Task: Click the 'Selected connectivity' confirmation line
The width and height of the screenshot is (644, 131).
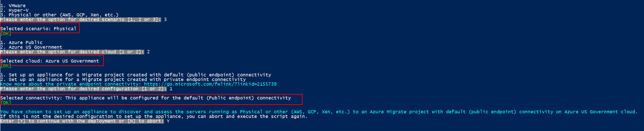Action: [x=145, y=98]
